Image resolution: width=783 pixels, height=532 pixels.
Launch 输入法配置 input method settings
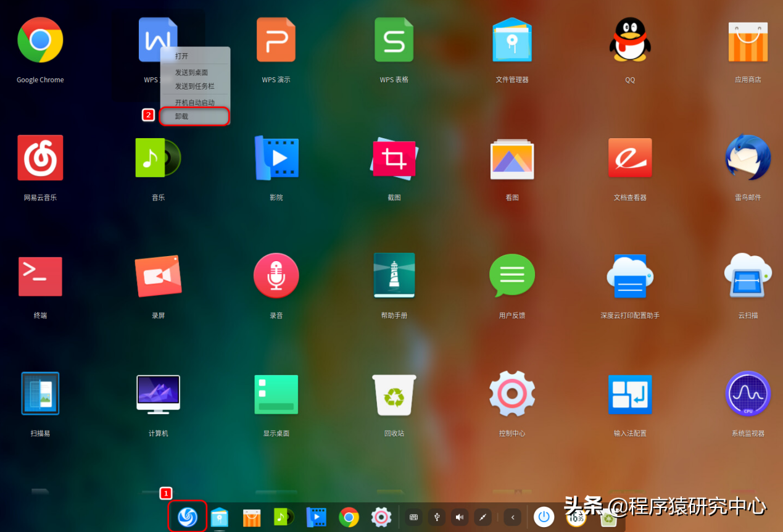(x=630, y=394)
